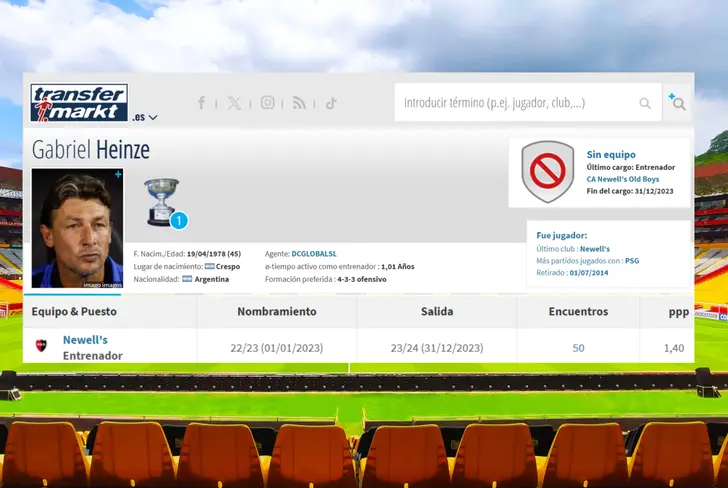Image resolution: width=728 pixels, height=488 pixels.
Task: Click the blue trophy count badge '1'
Action: [179, 221]
